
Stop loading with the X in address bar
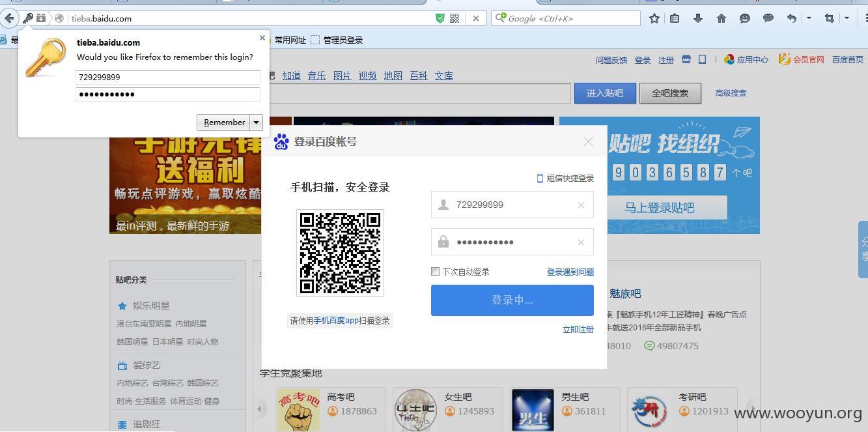(476, 18)
